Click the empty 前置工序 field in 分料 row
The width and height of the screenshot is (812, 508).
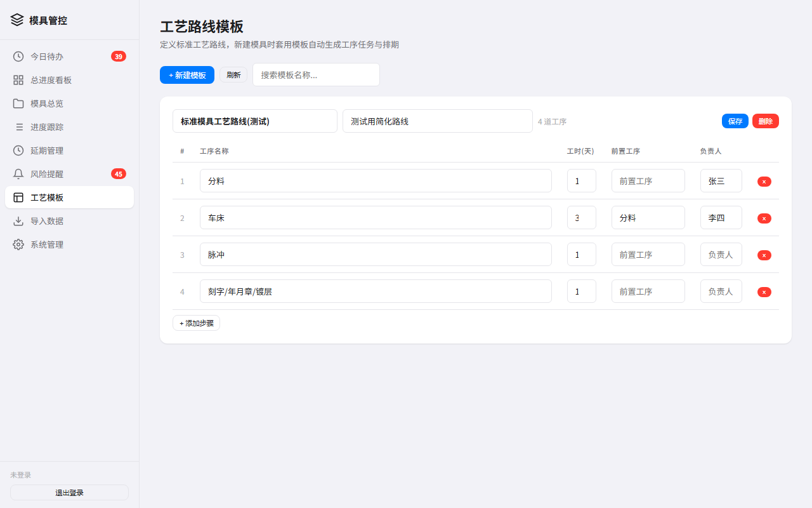tap(648, 181)
